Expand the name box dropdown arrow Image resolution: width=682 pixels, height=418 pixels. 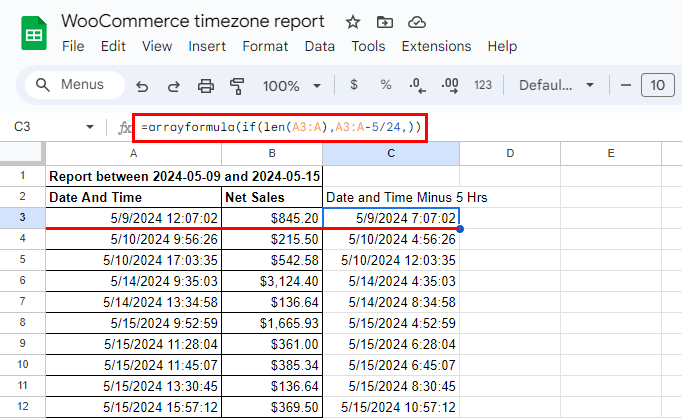[90, 128]
